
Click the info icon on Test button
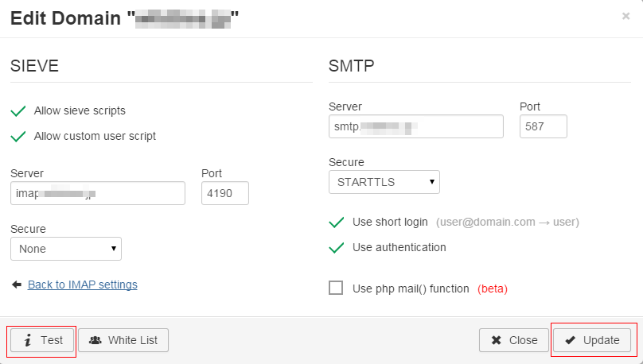(28, 340)
